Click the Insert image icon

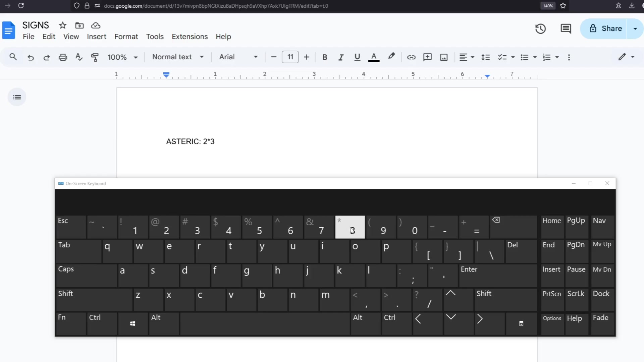point(443,57)
